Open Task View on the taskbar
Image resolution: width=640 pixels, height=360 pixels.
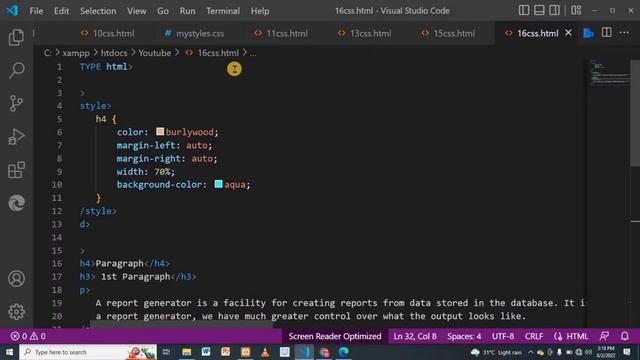166,352
